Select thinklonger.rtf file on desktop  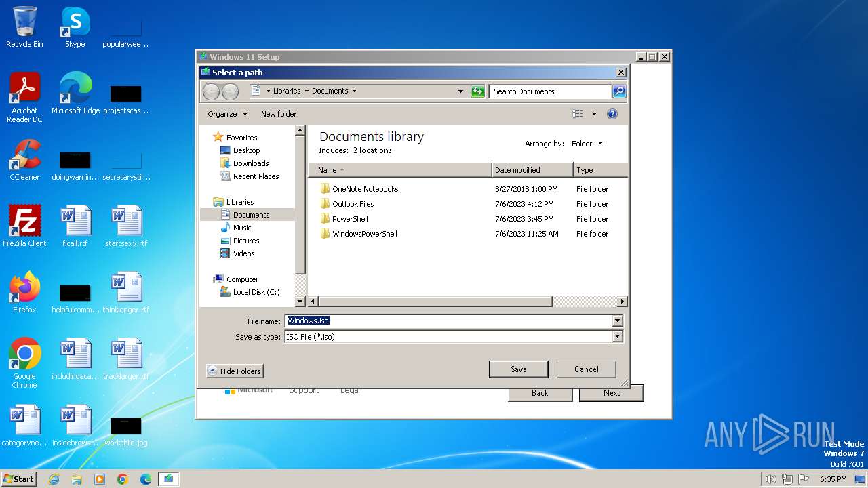coord(126,293)
